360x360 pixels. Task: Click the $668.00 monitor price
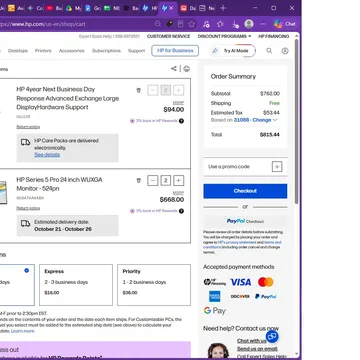pyautogui.click(x=172, y=200)
